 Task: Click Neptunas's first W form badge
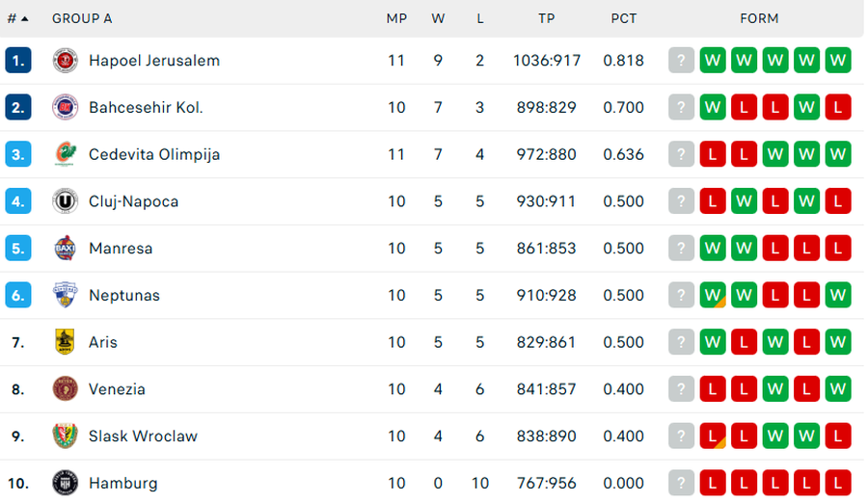(713, 295)
